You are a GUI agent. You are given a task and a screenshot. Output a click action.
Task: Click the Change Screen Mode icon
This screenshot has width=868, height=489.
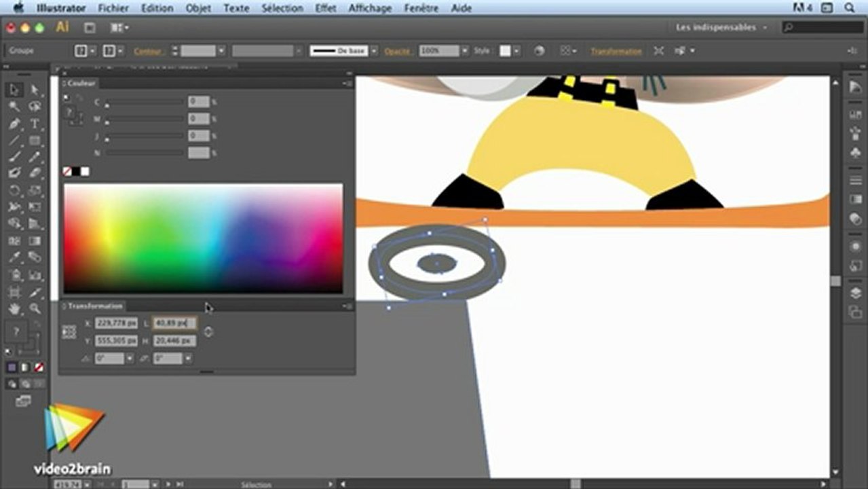click(24, 401)
